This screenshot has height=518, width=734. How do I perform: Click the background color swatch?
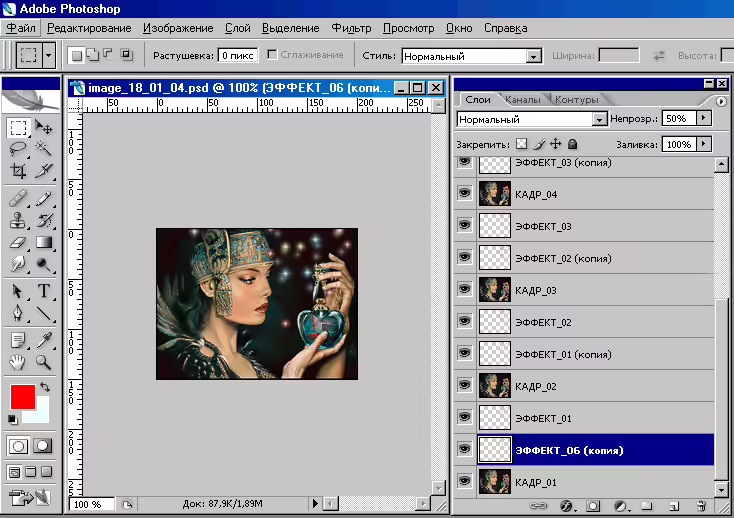[x=42, y=415]
